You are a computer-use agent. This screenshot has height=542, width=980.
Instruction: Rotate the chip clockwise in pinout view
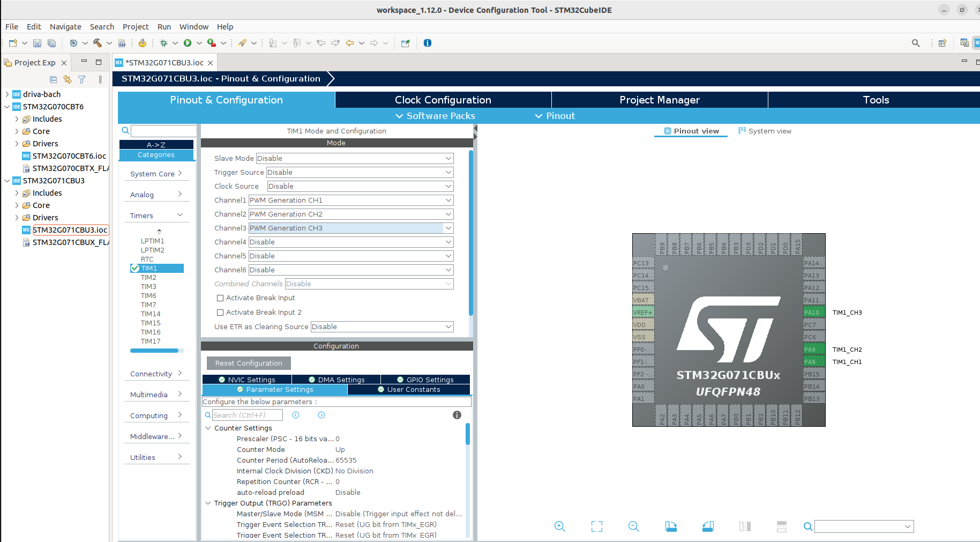671,526
